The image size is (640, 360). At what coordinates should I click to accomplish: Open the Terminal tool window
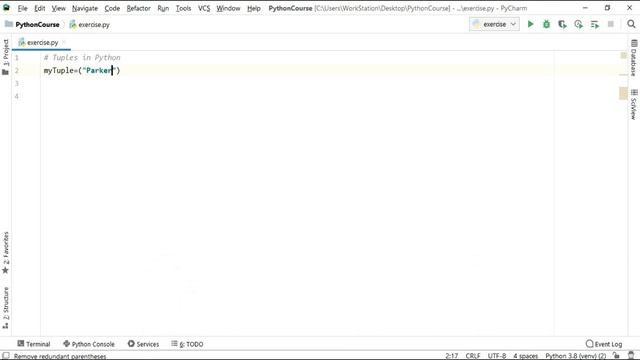[x=34, y=344]
